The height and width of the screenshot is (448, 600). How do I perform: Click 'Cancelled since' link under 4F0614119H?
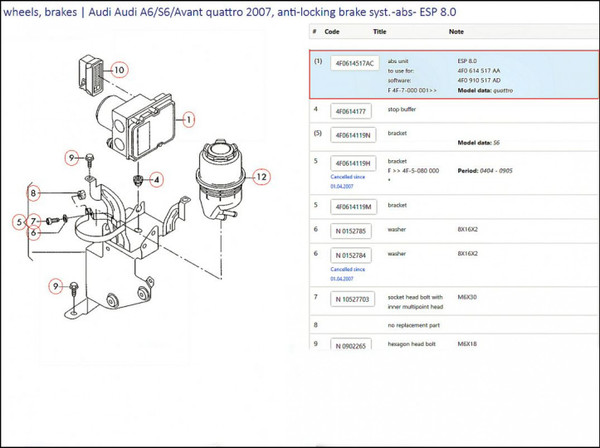tap(347, 182)
